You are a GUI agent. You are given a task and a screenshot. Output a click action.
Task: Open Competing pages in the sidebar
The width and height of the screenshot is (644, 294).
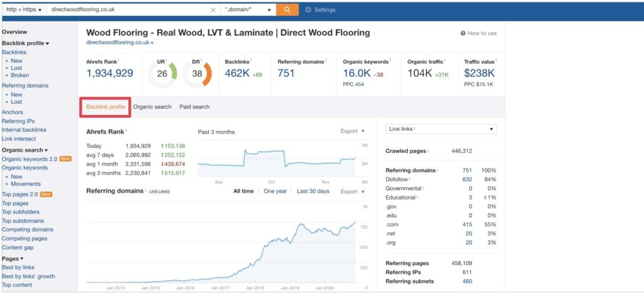pyautogui.click(x=25, y=239)
